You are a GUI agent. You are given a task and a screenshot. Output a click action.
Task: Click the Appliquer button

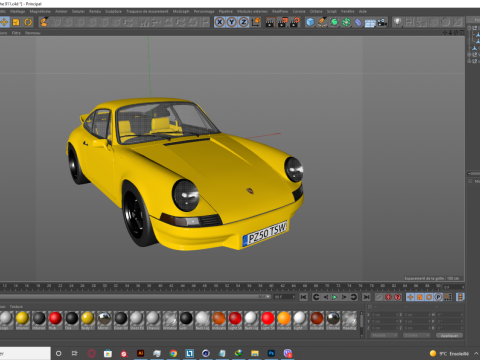(x=449, y=336)
